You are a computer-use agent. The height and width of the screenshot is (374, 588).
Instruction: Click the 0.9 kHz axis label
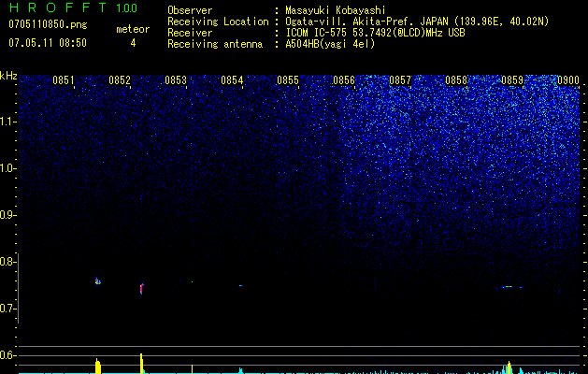[x=7, y=215]
